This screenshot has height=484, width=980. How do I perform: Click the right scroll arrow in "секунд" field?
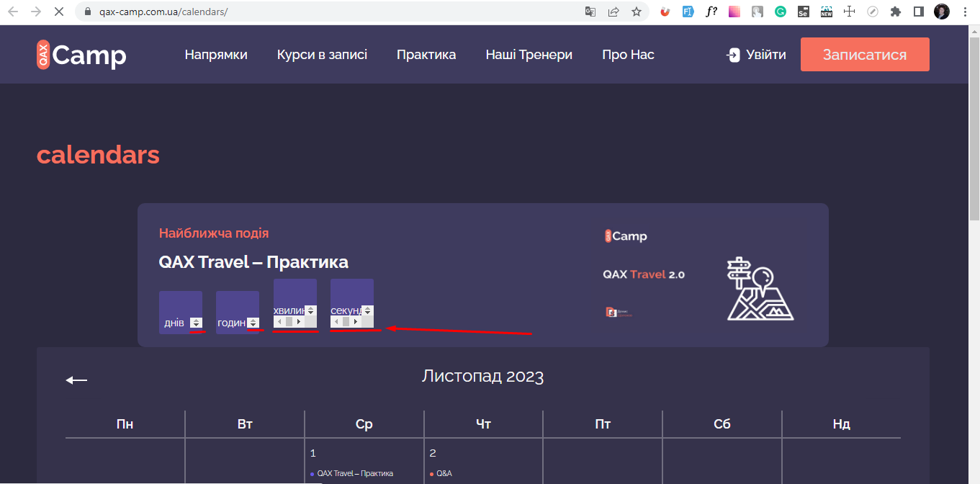click(356, 321)
